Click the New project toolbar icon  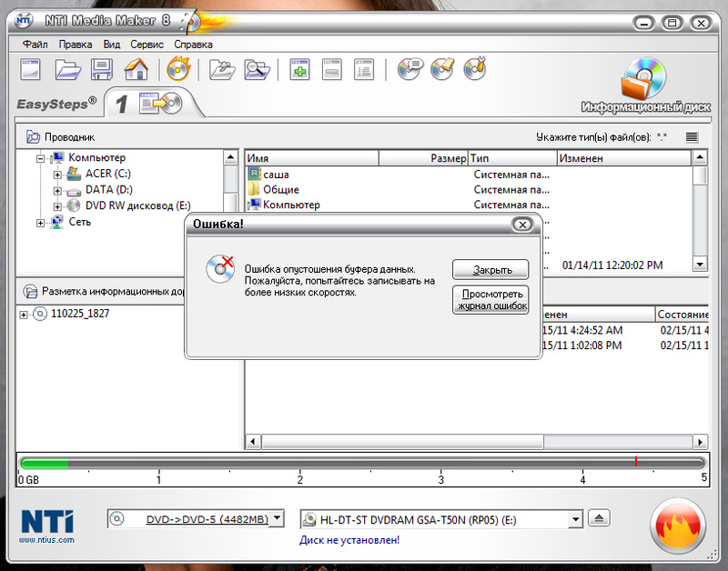coord(31,70)
